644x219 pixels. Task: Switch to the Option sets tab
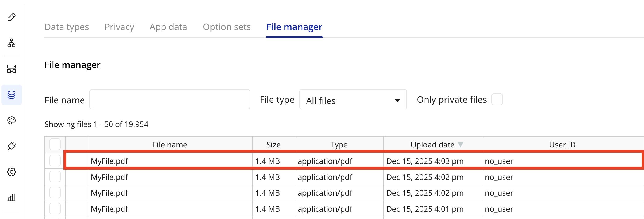pos(227,27)
